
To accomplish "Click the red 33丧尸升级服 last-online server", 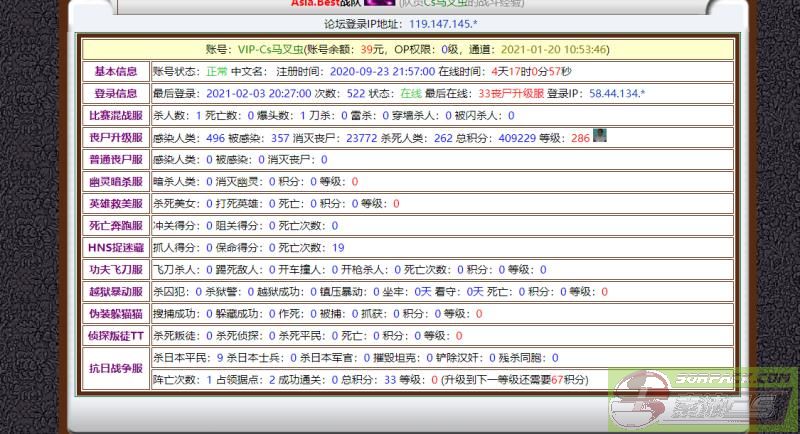I will [511, 94].
